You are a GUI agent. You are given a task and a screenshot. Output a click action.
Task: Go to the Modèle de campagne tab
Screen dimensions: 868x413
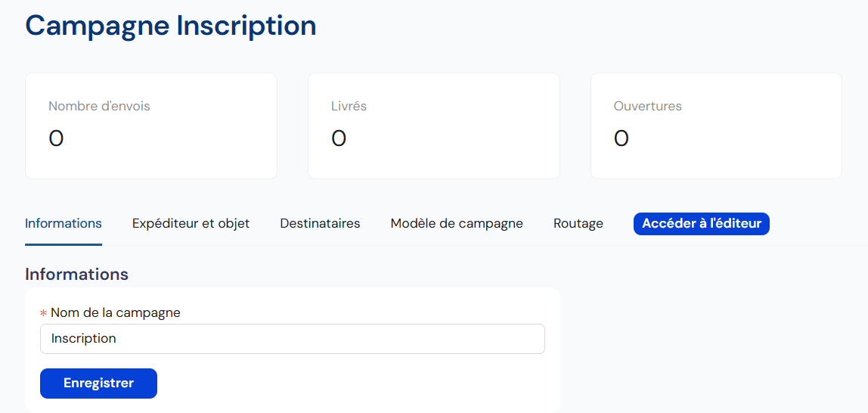tap(457, 224)
